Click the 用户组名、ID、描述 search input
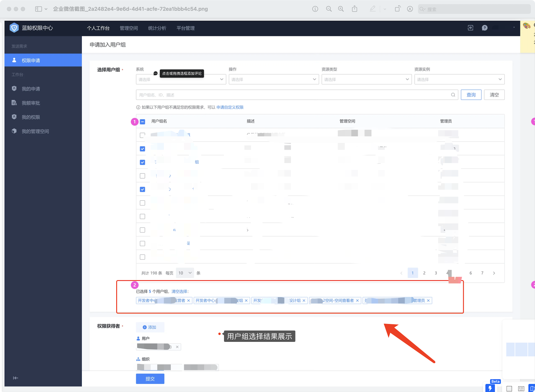The width and height of the screenshot is (535, 392). point(297,95)
